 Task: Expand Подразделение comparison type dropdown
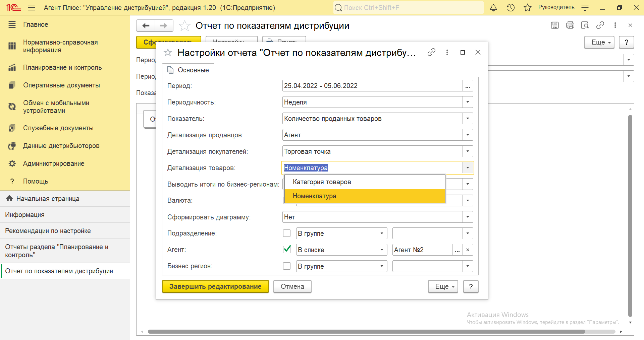point(382,233)
